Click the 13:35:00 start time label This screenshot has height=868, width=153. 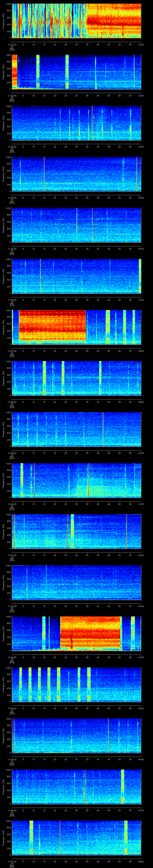(x=12, y=249)
